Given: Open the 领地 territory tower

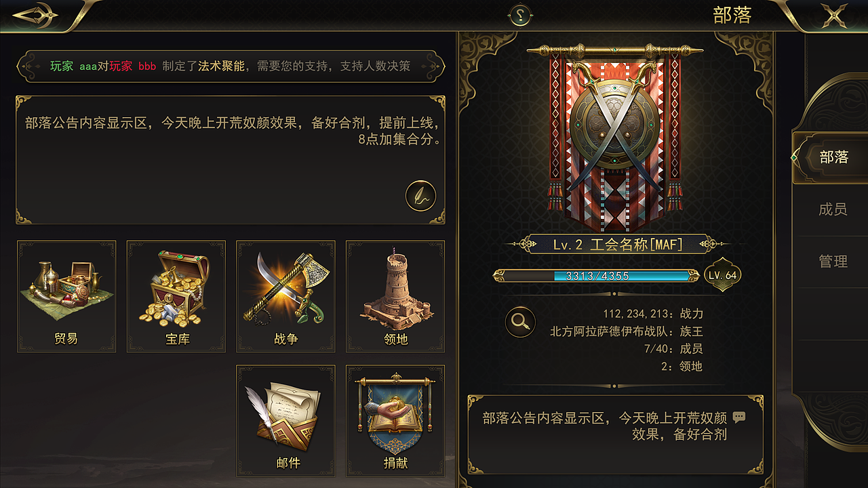Looking at the screenshot, I should (395, 296).
